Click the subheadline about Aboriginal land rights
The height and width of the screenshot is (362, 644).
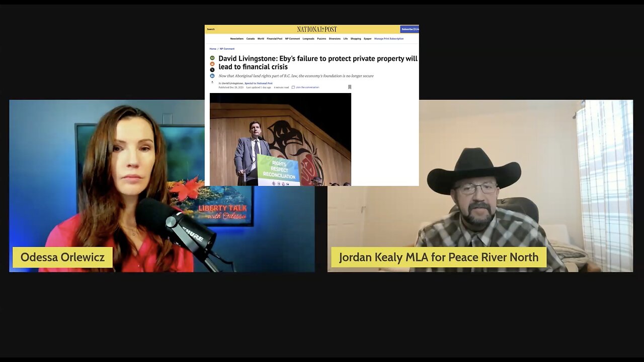pyautogui.click(x=296, y=76)
